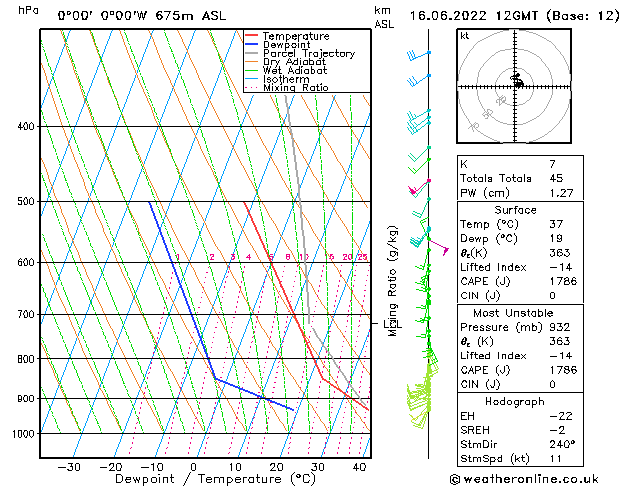The height and width of the screenshot is (486, 629).
Task: Click the gray Parcel Trajectory legend line
Action: click(x=251, y=53)
